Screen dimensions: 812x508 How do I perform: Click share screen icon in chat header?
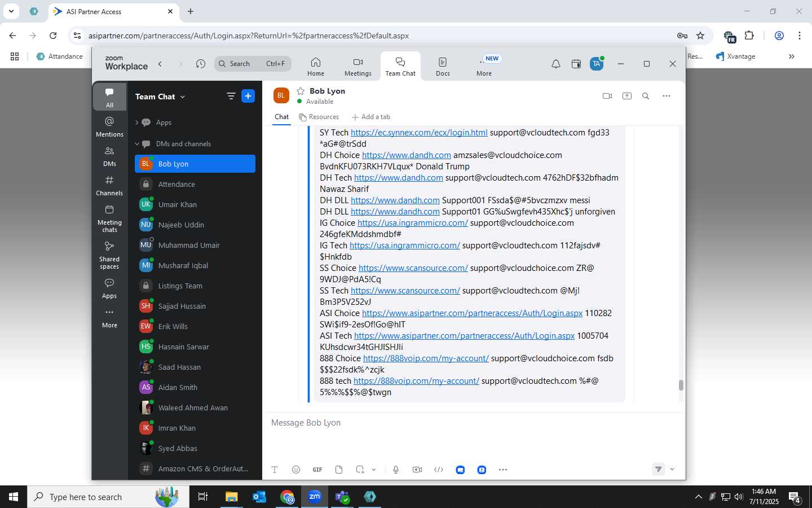(627, 96)
